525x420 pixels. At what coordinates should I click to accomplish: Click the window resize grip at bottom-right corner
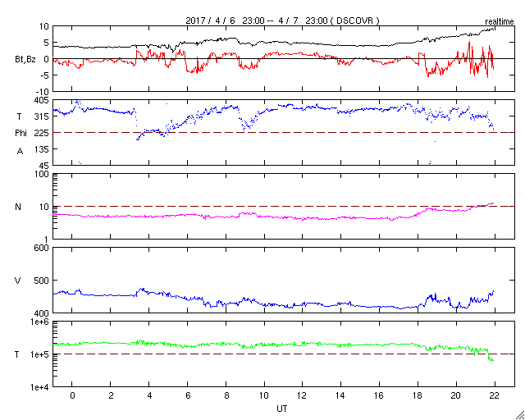pos(519,415)
